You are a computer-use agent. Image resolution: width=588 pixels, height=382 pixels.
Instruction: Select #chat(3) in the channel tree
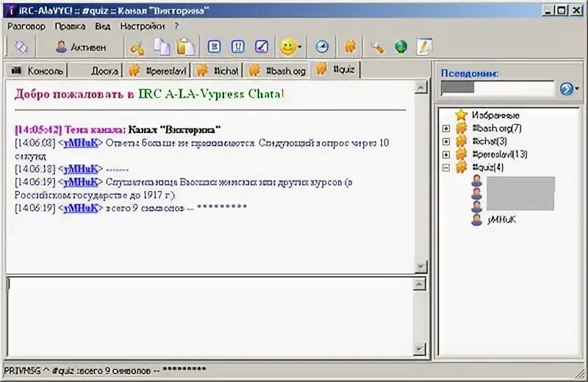[489, 141]
